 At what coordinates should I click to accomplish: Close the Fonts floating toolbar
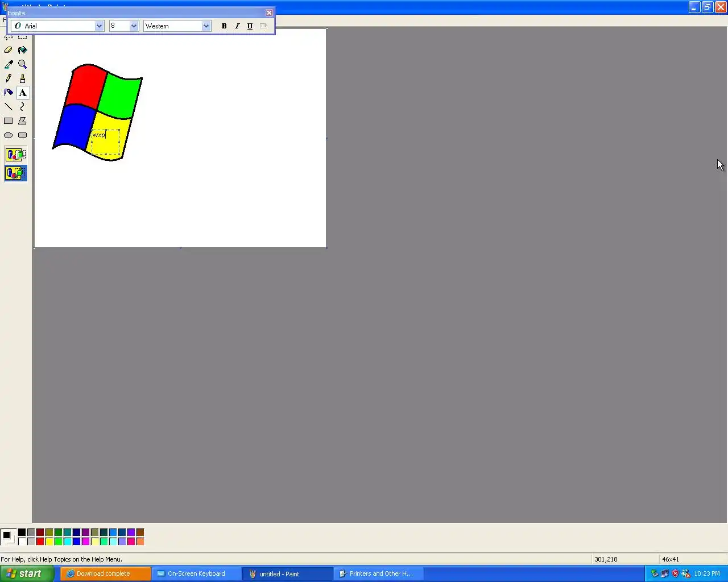coord(269,13)
